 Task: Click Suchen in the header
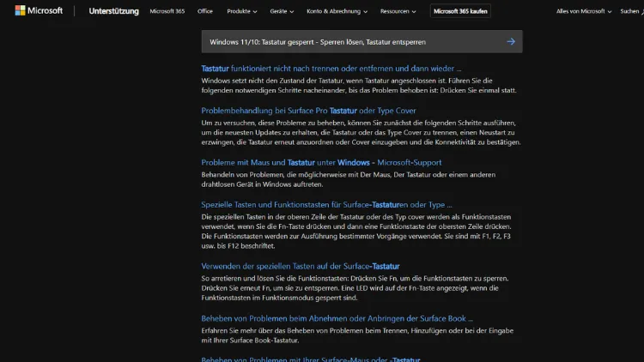tap(632, 11)
